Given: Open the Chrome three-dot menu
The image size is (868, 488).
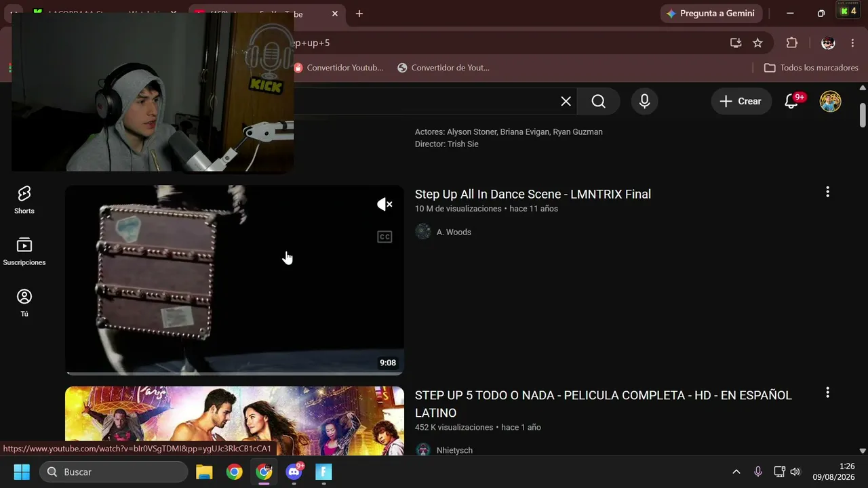Looking at the screenshot, I should [852, 43].
